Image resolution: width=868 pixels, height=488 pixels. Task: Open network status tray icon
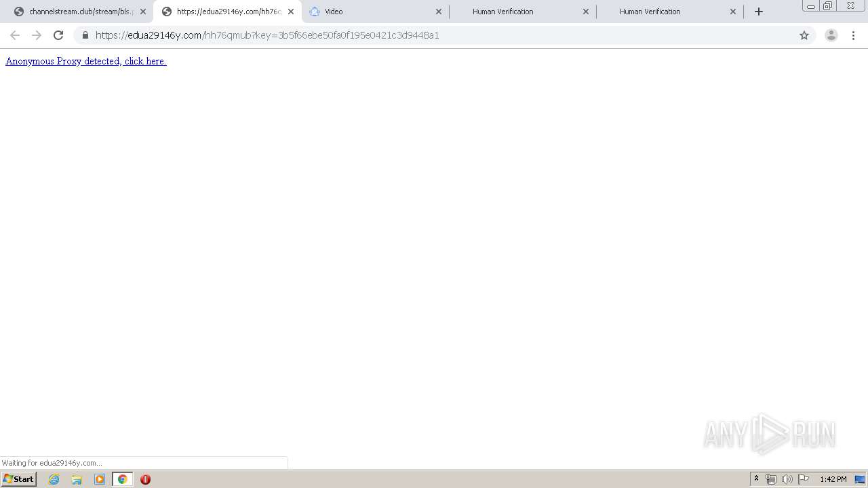(x=771, y=479)
